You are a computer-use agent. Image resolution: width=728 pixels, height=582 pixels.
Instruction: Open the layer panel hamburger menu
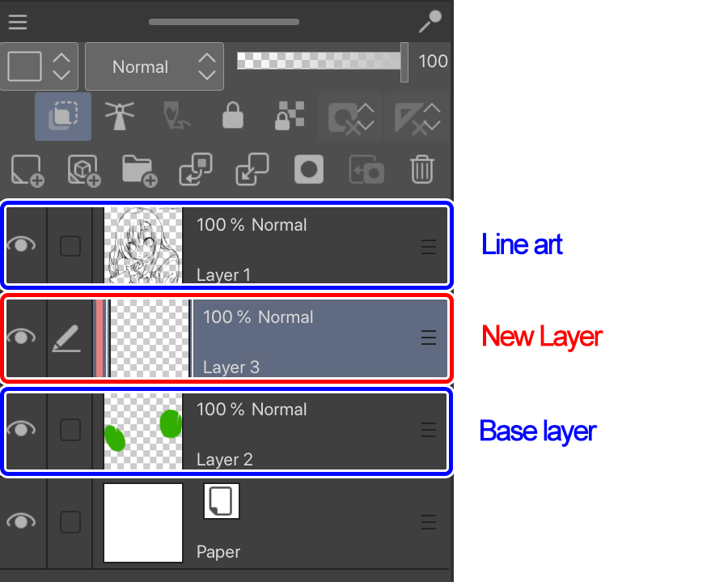pos(18,22)
